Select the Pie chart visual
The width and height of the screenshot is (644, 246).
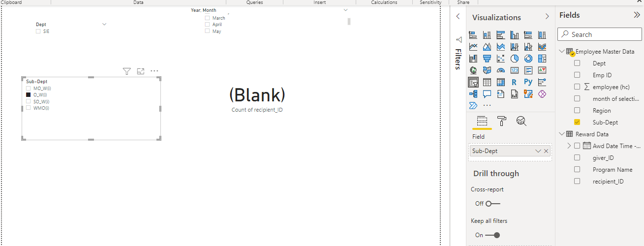point(515,59)
